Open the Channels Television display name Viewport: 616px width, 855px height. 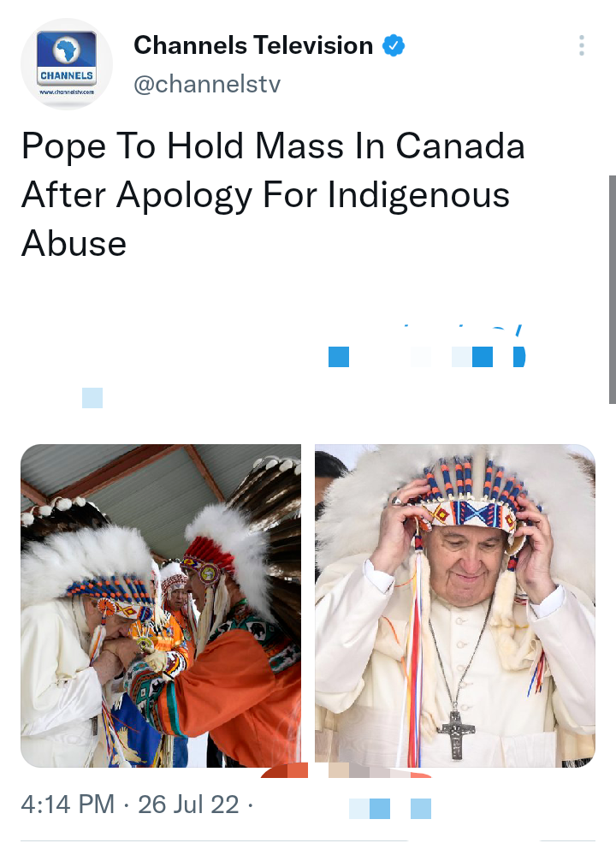[253, 45]
